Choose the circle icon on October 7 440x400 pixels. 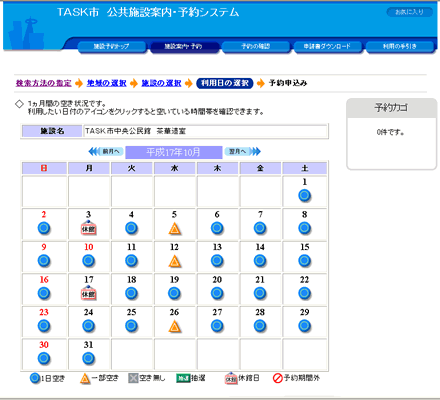pos(260,228)
